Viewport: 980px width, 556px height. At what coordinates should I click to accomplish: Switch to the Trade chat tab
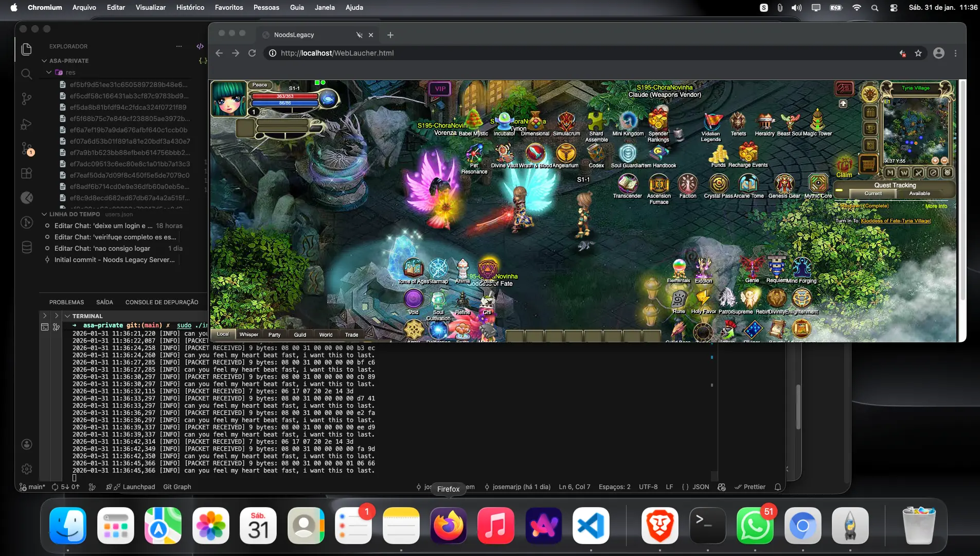[x=351, y=335]
